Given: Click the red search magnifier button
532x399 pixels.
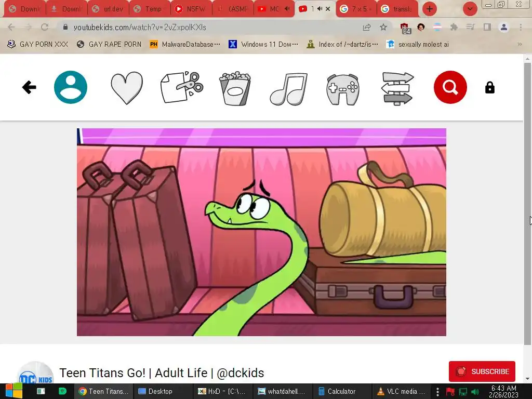Looking at the screenshot, I should click(x=450, y=87).
